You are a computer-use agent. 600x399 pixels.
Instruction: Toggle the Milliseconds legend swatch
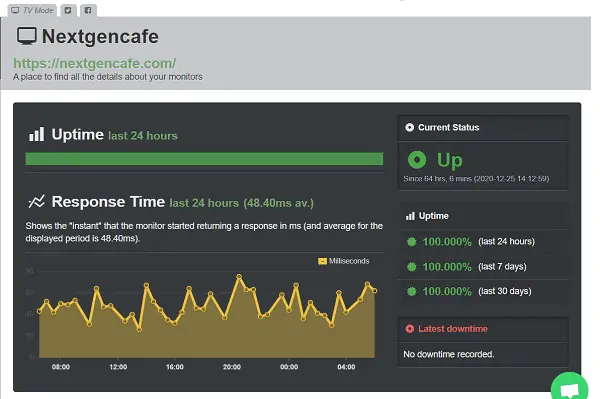[322, 261]
